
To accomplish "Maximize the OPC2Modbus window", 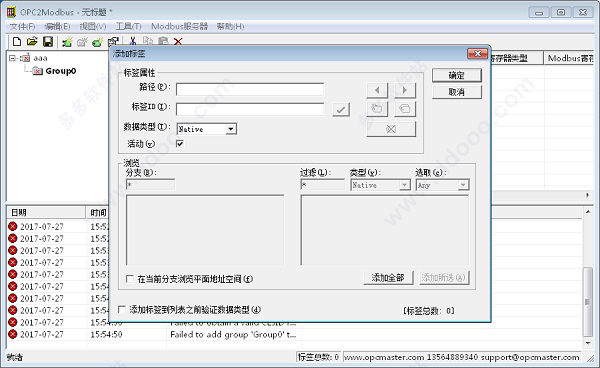I will [x=561, y=12].
